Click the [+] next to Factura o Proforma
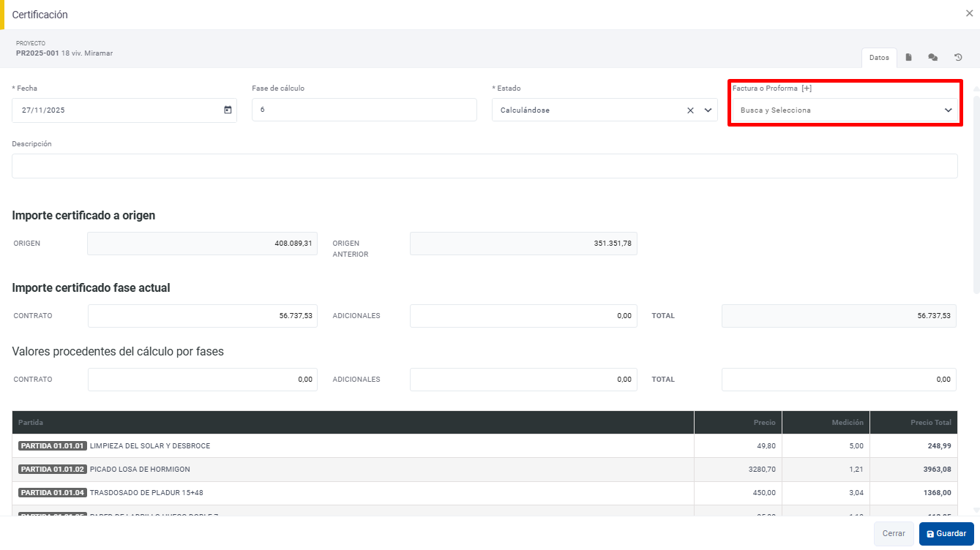 (807, 88)
